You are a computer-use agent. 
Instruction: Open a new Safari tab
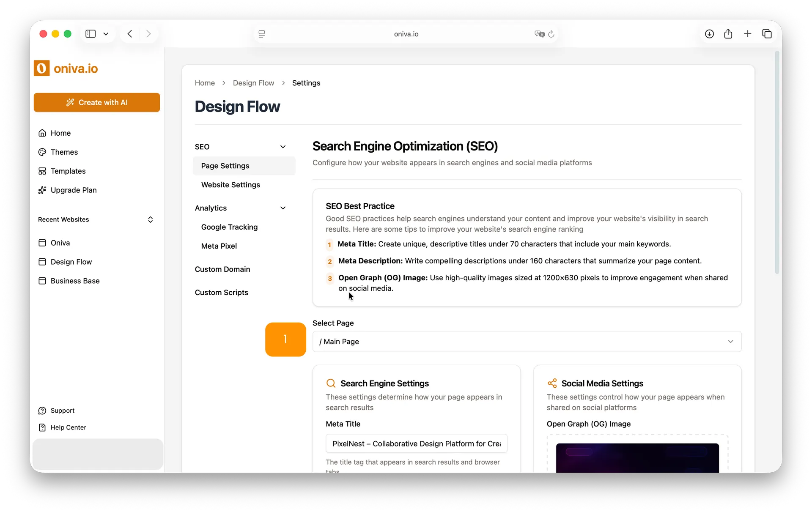tap(748, 34)
